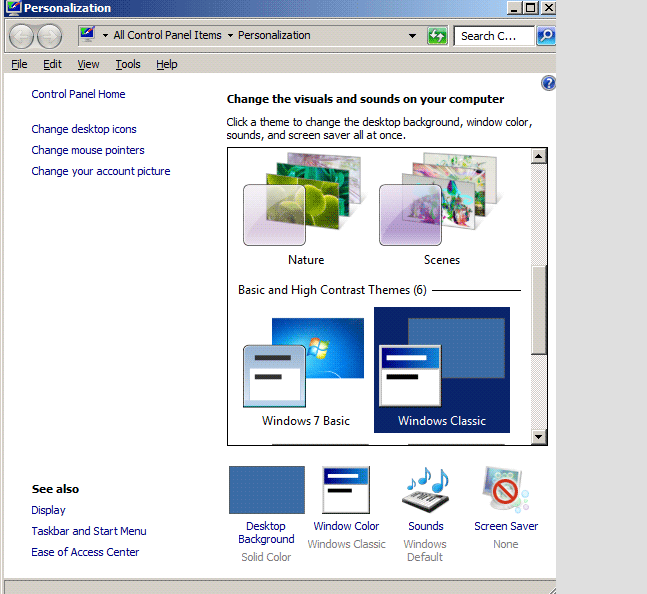Click the theme list scroll up arrow

(538, 156)
